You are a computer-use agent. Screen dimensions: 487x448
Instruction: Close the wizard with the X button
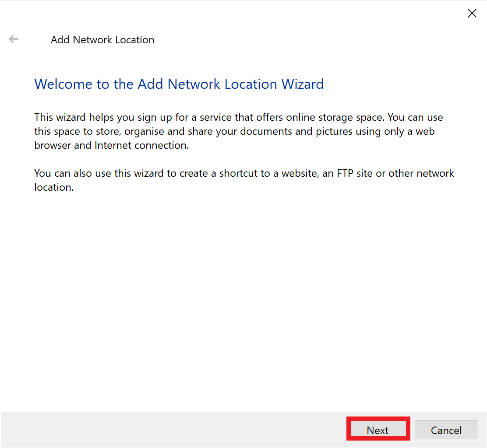point(472,13)
